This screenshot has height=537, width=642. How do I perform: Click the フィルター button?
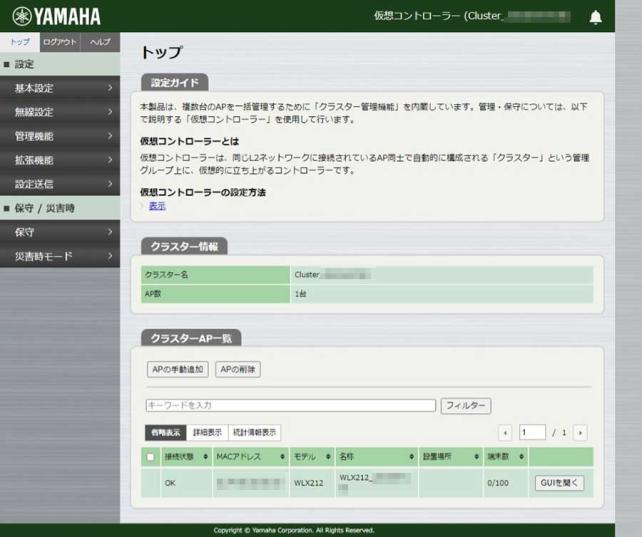point(466,406)
